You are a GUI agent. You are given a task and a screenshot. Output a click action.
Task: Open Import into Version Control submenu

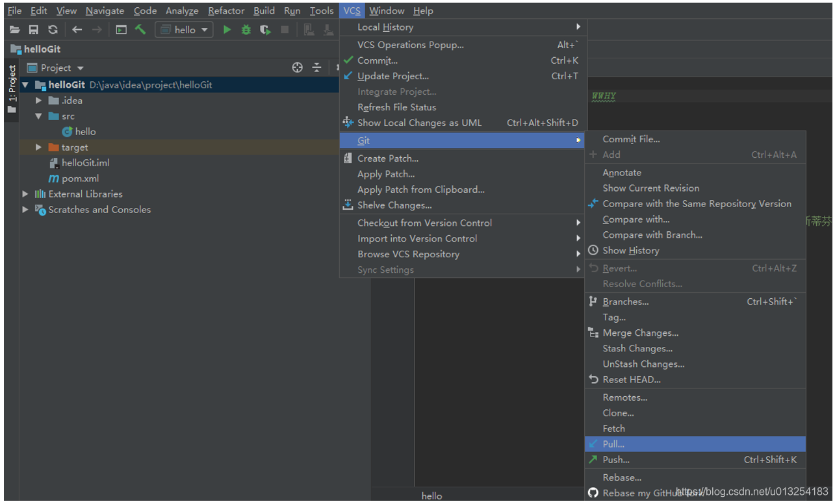462,238
